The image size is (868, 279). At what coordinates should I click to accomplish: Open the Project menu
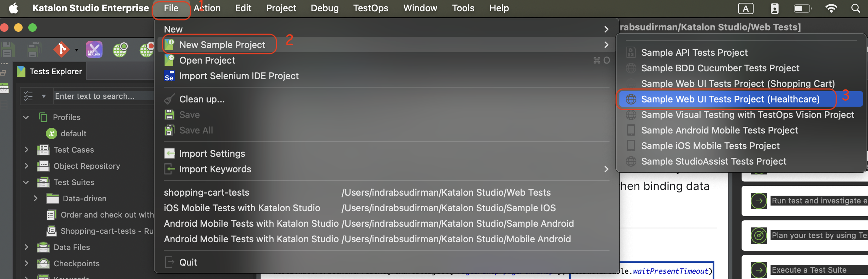pyautogui.click(x=281, y=8)
